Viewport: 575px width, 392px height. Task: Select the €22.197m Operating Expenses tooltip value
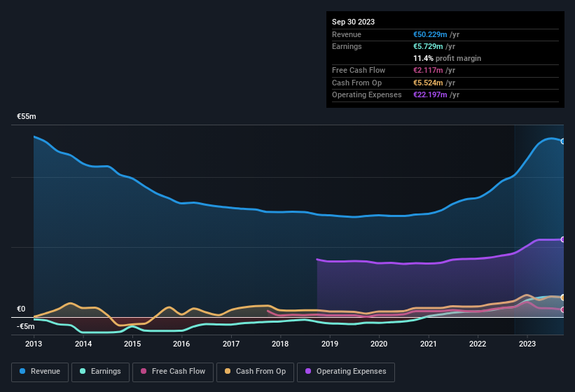pyautogui.click(x=435, y=94)
